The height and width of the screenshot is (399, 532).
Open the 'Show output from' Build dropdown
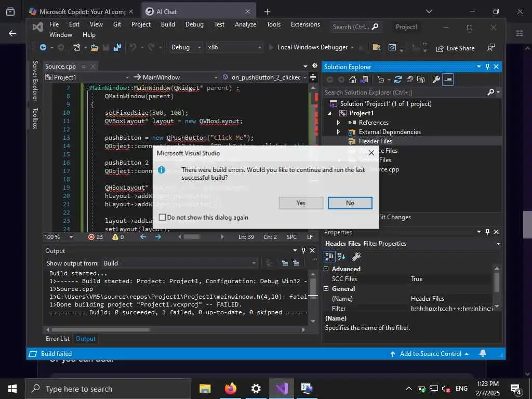pyautogui.click(x=179, y=263)
